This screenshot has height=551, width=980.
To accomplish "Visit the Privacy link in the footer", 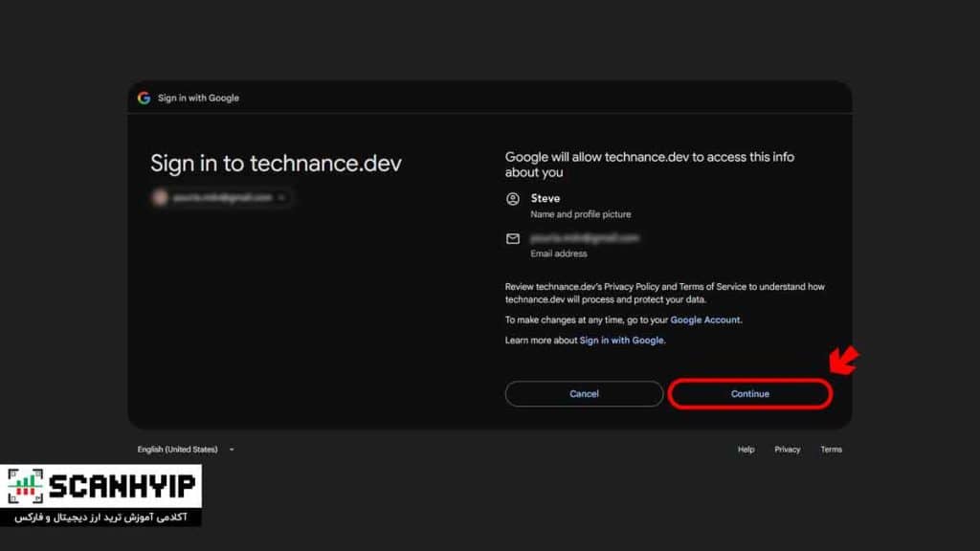I will click(787, 450).
